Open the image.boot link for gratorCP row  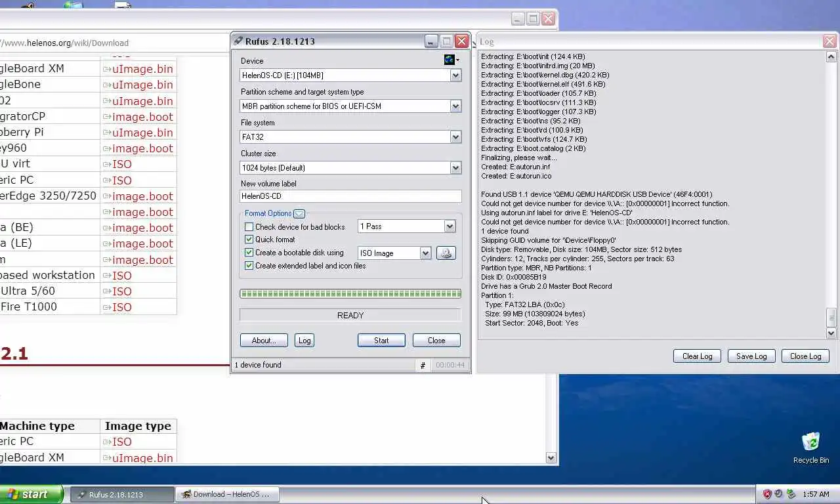click(142, 117)
